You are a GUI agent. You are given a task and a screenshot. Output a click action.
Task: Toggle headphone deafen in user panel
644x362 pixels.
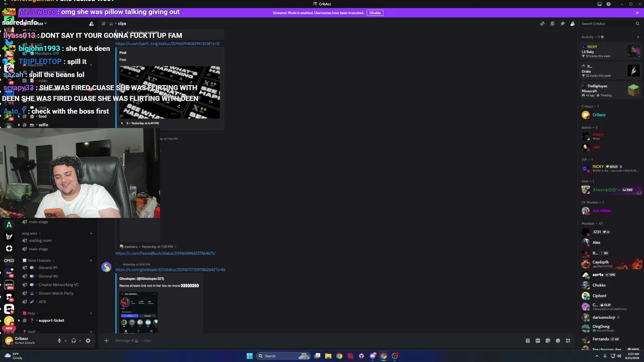(x=73, y=340)
